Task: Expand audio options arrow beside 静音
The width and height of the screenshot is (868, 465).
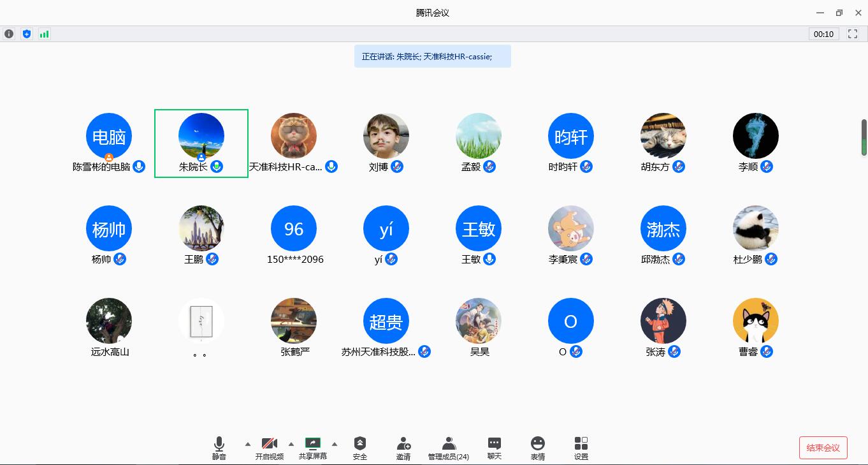Action: click(248, 444)
